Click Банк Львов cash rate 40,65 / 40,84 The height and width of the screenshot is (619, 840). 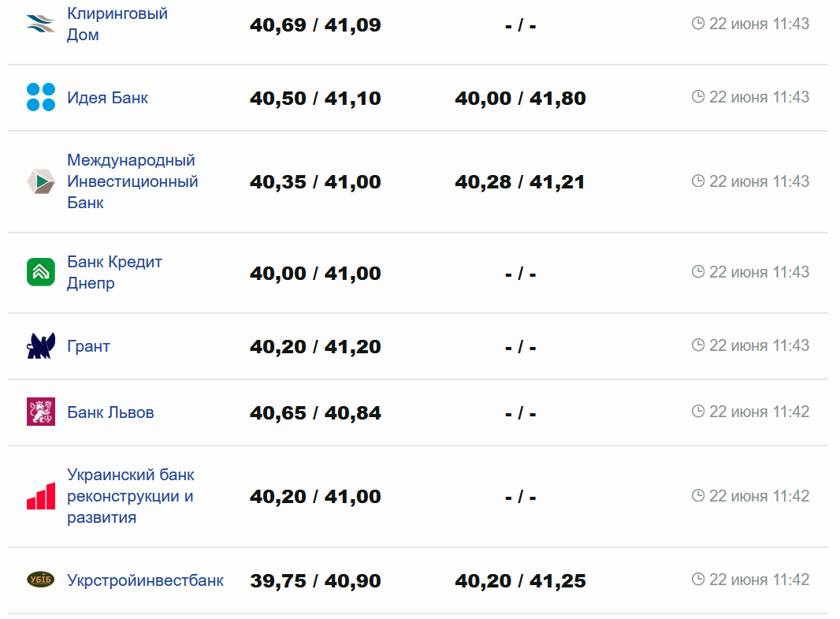315,412
